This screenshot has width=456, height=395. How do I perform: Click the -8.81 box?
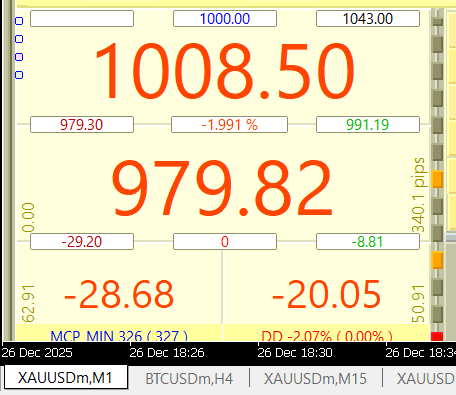(x=368, y=241)
